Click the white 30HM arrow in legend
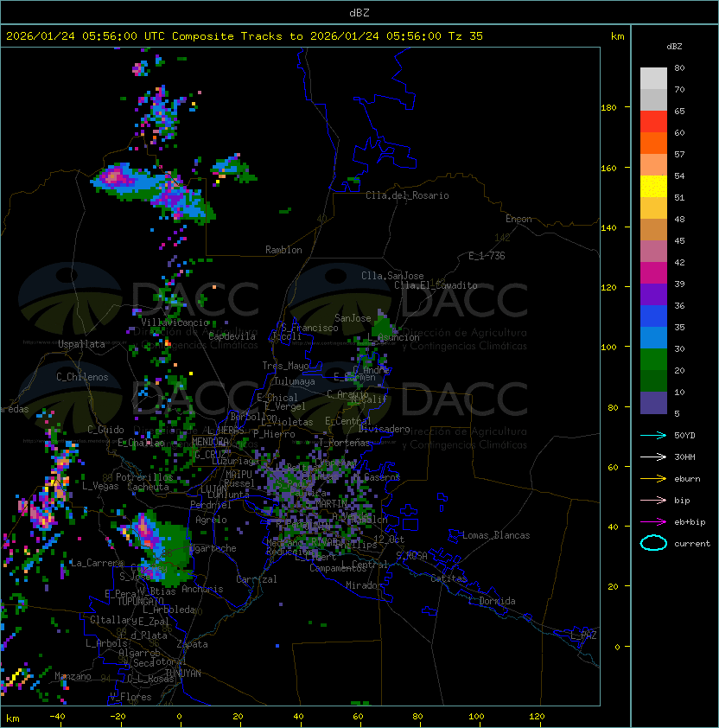Image resolution: width=719 pixels, height=728 pixels. (x=653, y=457)
